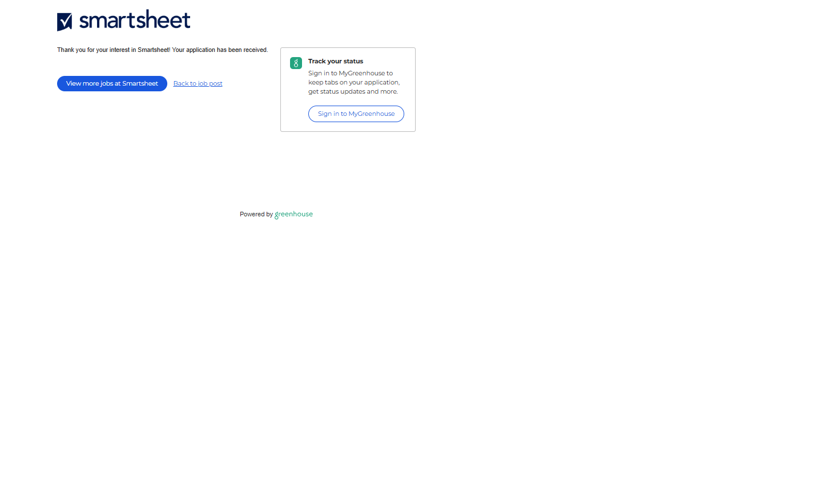Select the 'Thank you for your interest' sentence

tap(114, 50)
